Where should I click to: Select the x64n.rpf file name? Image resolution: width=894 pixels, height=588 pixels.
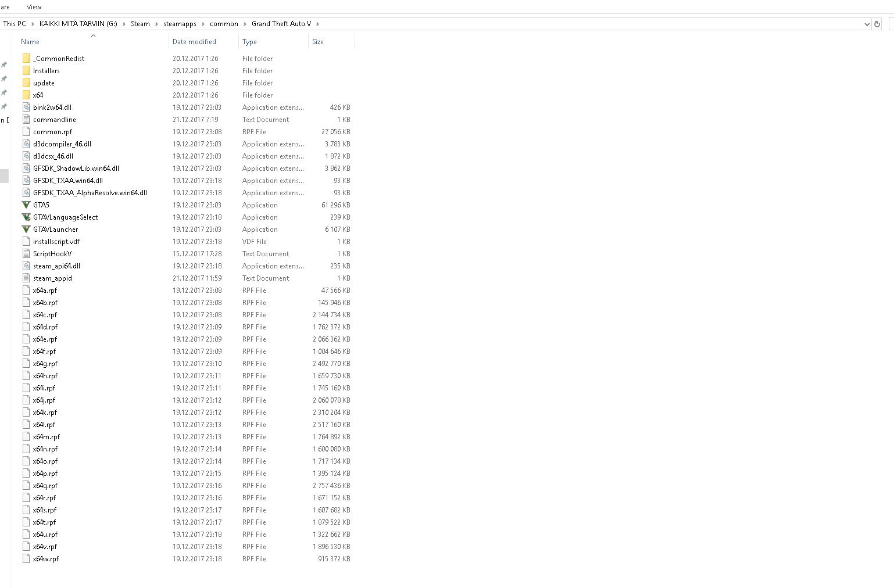pos(45,449)
